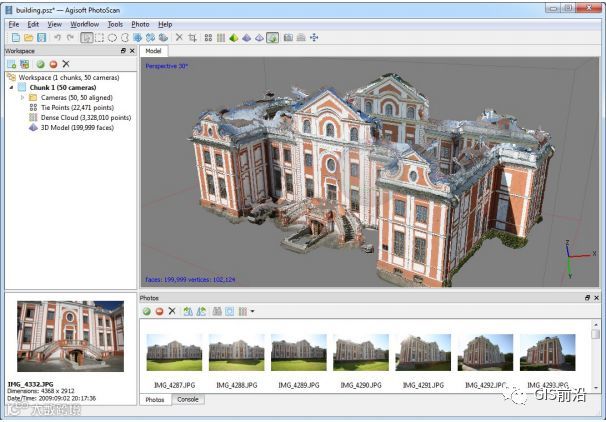Crop the selection with the crop icon
This screenshot has height=422, width=606.
click(192, 37)
